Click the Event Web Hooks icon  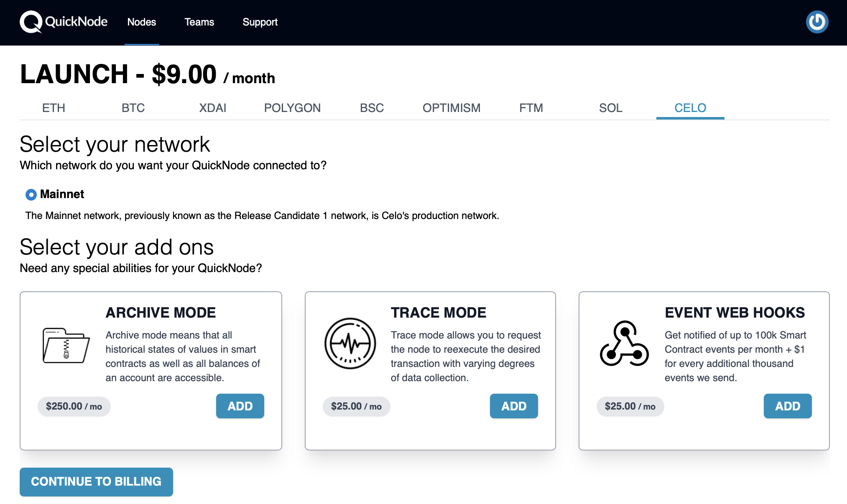(624, 343)
